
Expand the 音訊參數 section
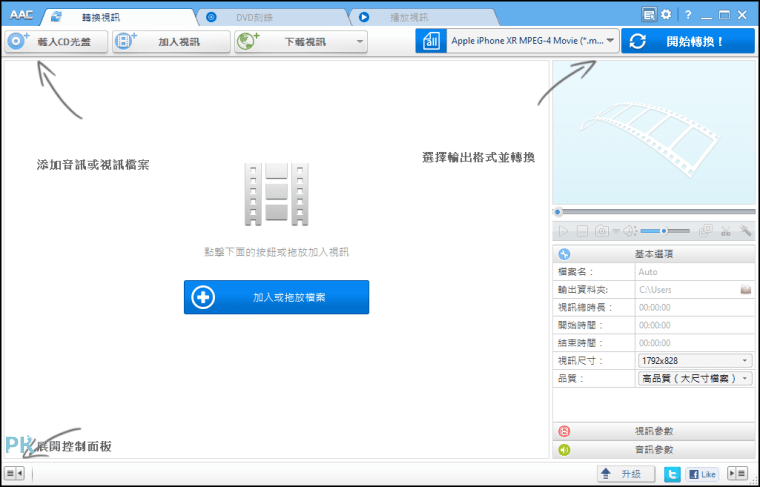(654, 450)
